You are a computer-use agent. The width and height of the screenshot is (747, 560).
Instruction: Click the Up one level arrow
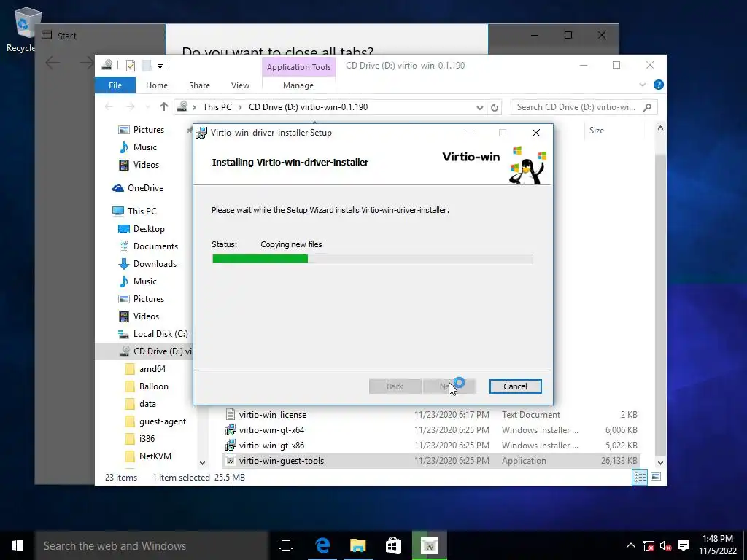(164, 106)
